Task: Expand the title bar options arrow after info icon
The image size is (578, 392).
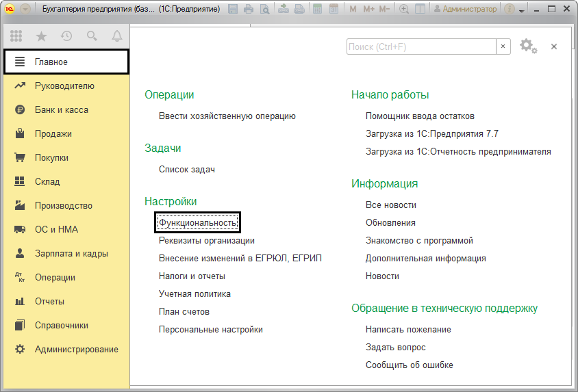Action: coord(522,11)
